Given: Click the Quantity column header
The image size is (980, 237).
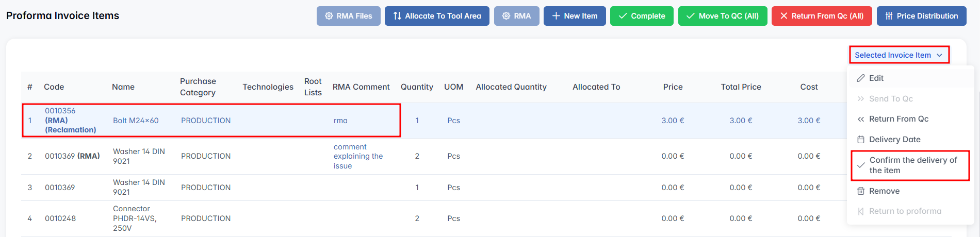Looking at the screenshot, I should (x=417, y=87).
